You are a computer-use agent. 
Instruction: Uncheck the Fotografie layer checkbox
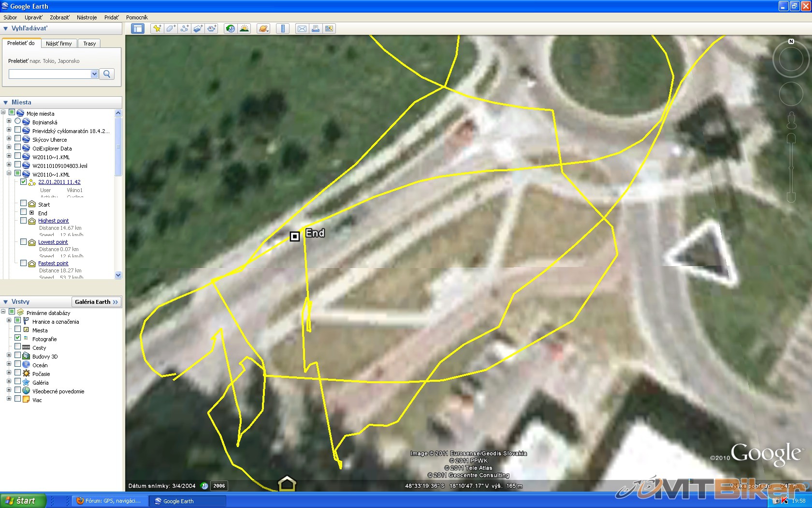pyautogui.click(x=18, y=338)
